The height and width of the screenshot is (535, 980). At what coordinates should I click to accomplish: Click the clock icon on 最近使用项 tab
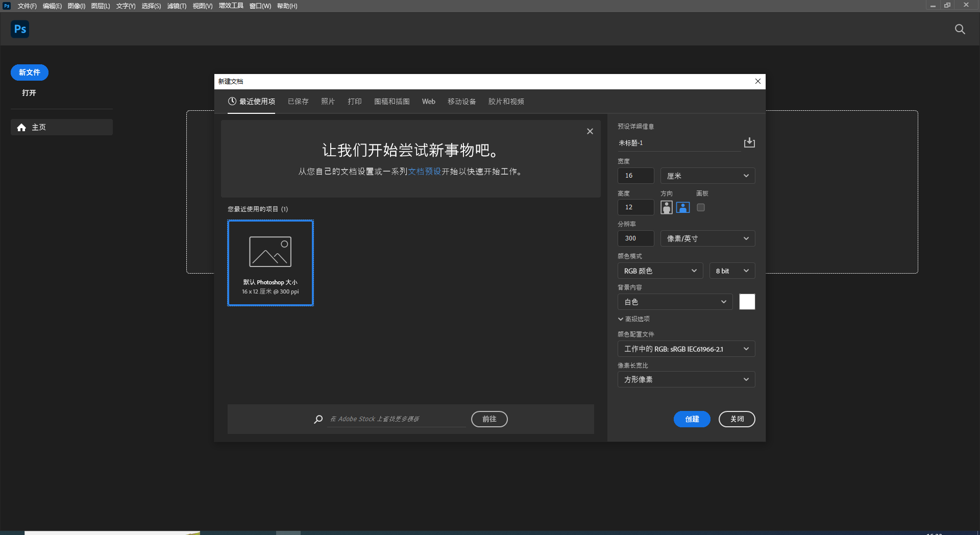233,101
